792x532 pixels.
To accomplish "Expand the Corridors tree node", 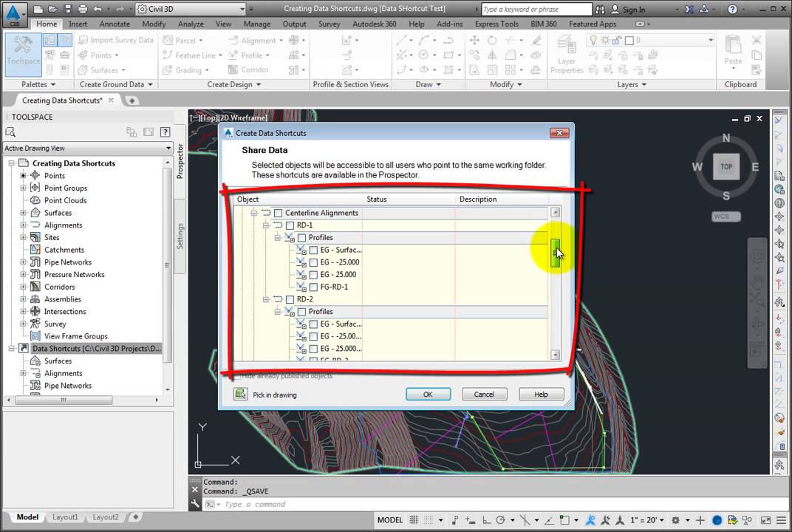I will [23, 287].
